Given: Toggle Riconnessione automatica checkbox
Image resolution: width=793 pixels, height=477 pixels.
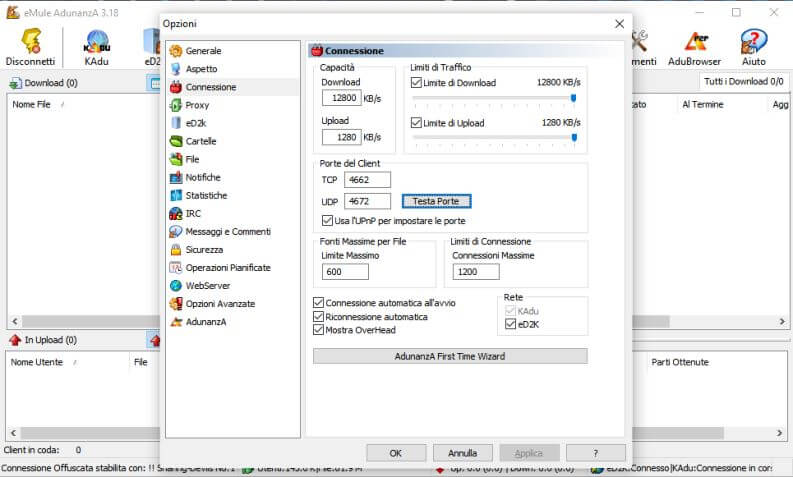Looking at the screenshot, I should coord(318,317).
